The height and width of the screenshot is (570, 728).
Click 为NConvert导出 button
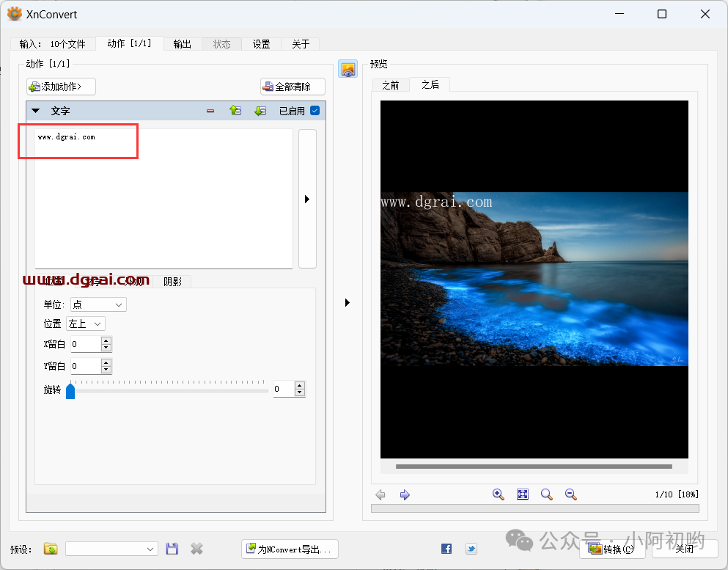290,549
